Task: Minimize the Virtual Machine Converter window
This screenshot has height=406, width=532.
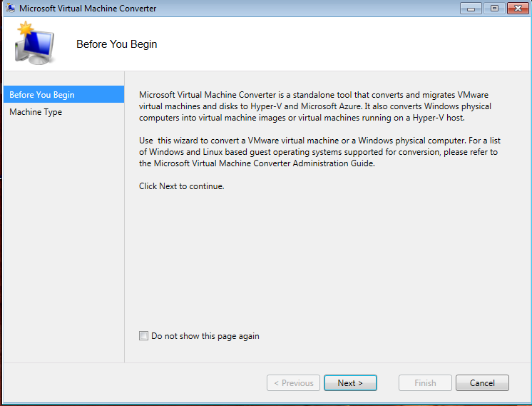Action: pyautogui.click(x=471, y=9)
